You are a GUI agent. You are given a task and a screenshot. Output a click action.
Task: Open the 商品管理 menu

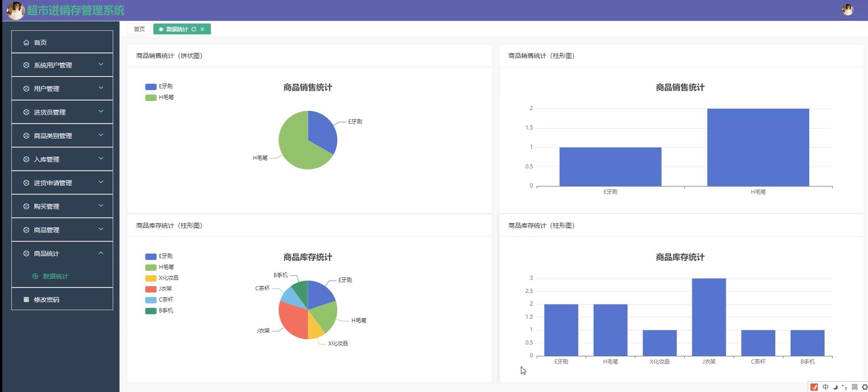pos(62,230)
